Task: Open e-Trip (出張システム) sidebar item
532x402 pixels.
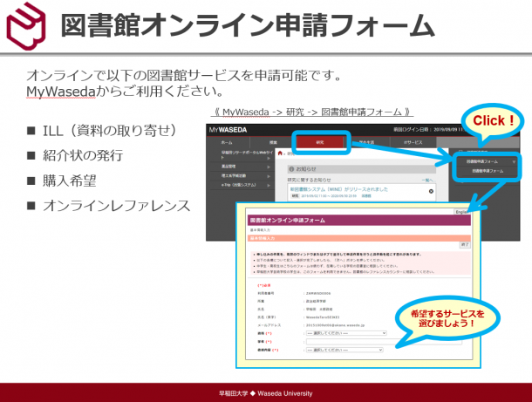Action: click(238, 185)
